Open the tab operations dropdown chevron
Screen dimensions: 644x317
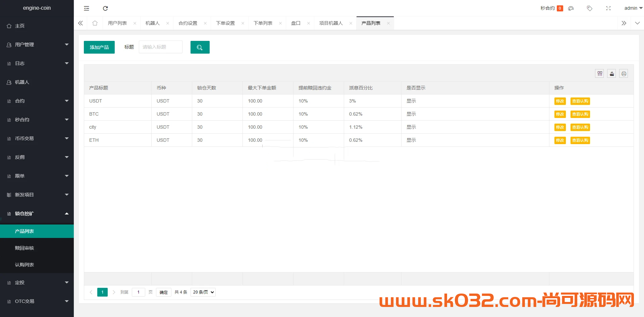[637, 23]
